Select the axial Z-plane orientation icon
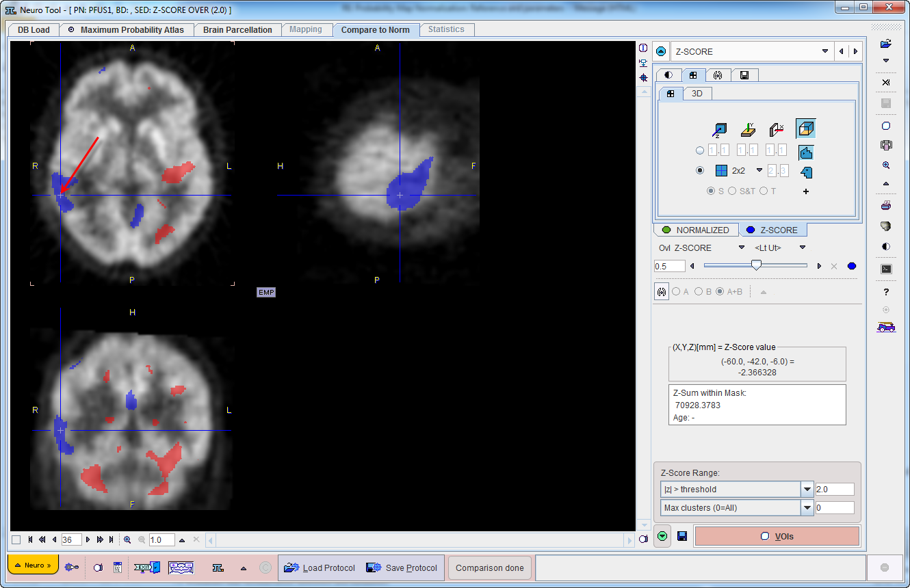This screenshot has height=588, width=910. point(719,130)
